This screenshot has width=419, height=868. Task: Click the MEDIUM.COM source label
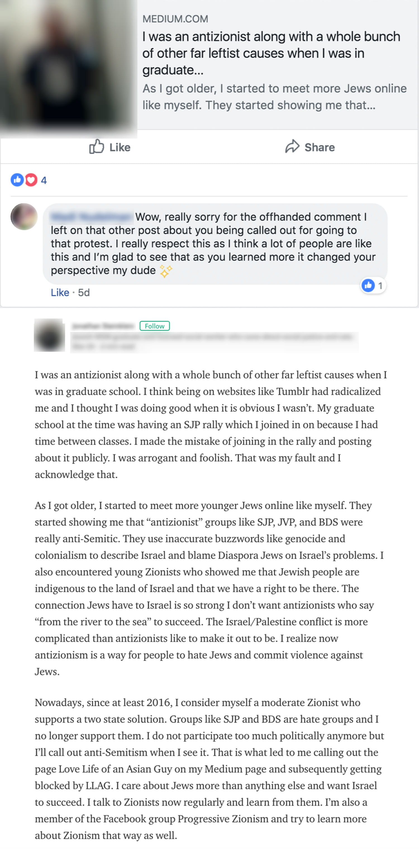pyautogui.click(x=175, y=19)
